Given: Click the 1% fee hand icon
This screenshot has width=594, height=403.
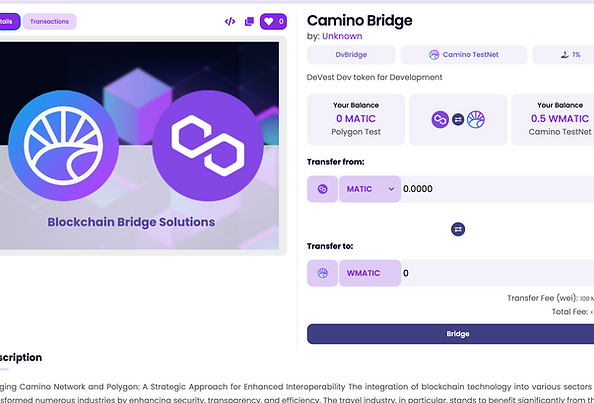Looking at the screenshot, I should point(565,55).
